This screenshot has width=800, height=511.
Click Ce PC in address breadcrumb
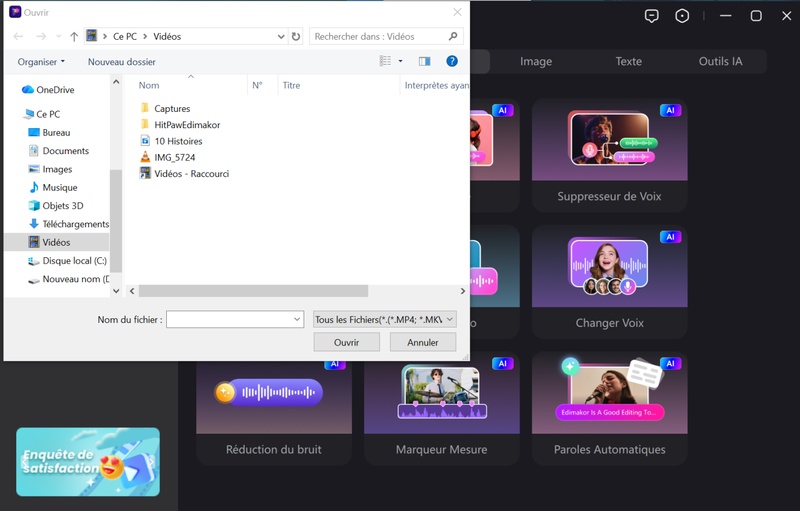click(125, 36)
